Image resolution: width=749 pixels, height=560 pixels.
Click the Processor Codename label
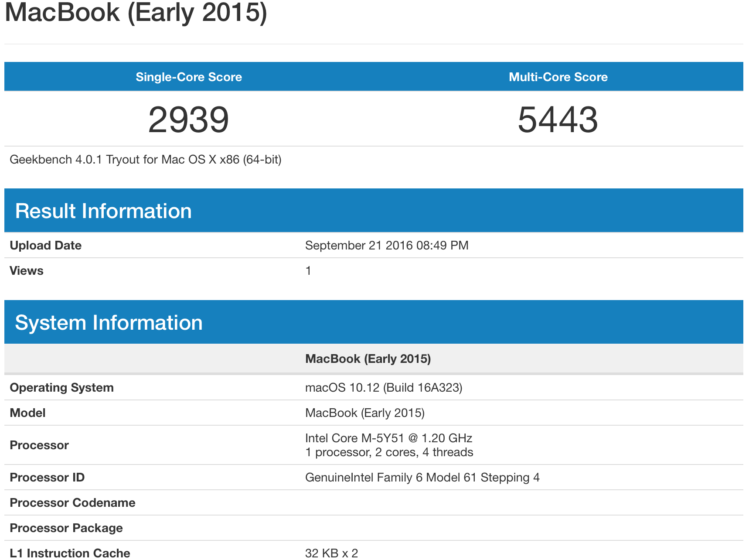72,502
